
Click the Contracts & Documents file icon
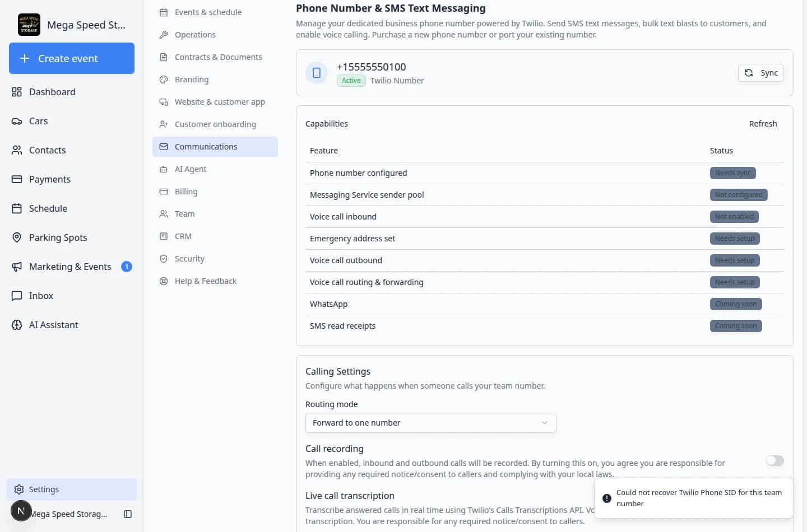pyautogui.click(x=164, y=57)
